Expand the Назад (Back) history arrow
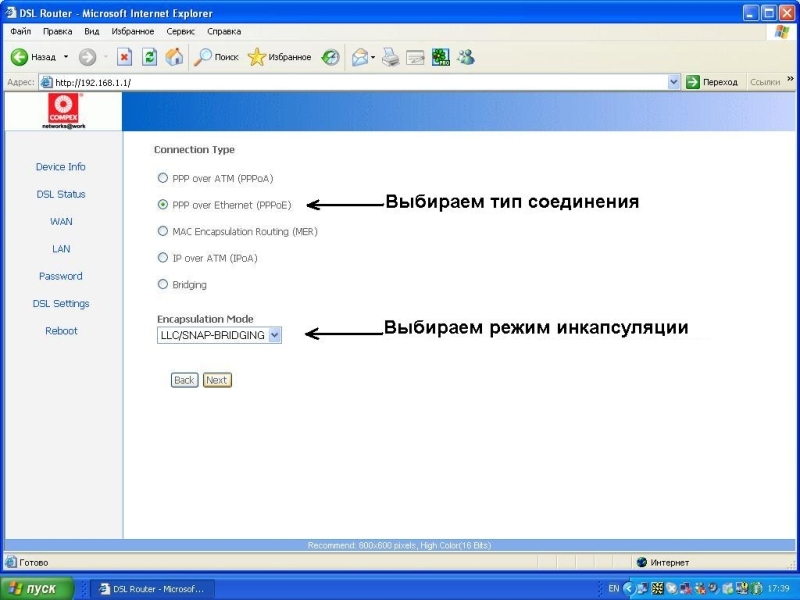The height and width of the screenshot is (600, 800). [66, 57]
